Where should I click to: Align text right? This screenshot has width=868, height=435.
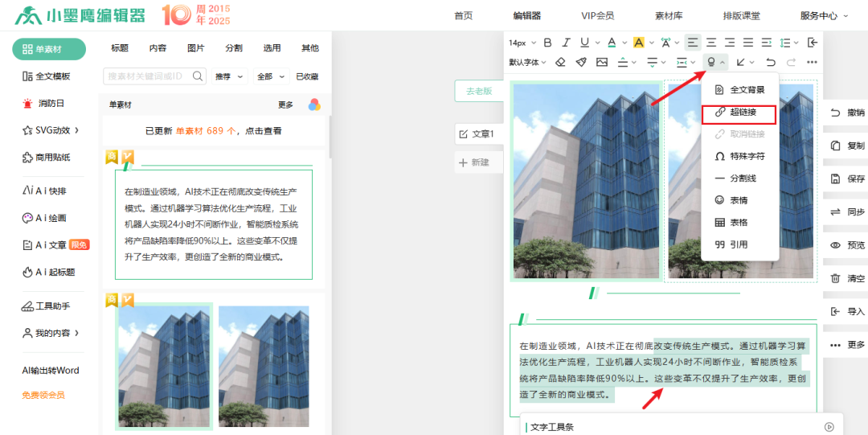730,42
